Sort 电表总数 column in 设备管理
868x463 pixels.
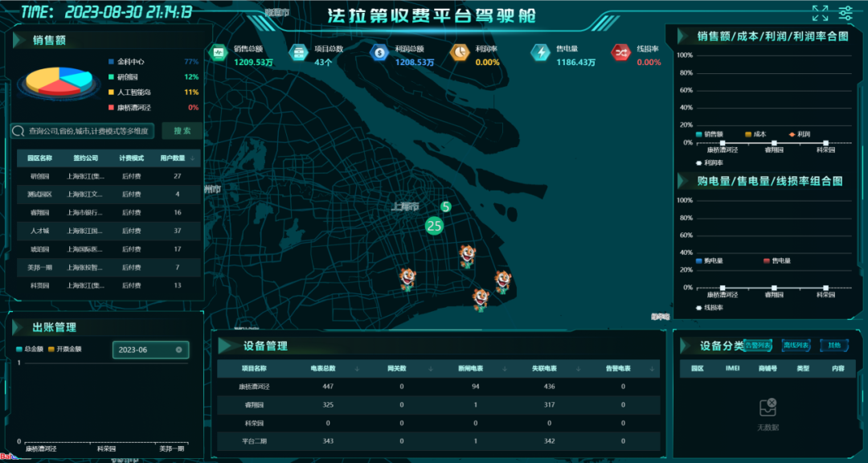354,369
